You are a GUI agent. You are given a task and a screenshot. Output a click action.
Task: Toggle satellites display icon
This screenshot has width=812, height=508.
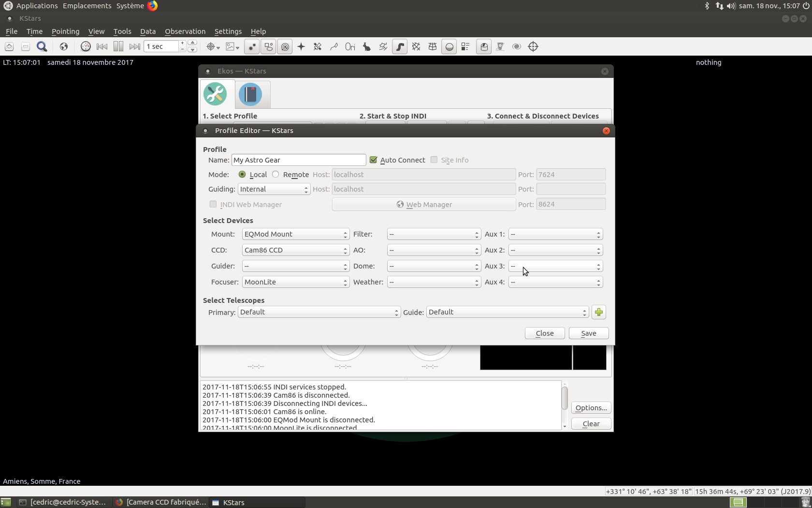click(x=318, y=46)
